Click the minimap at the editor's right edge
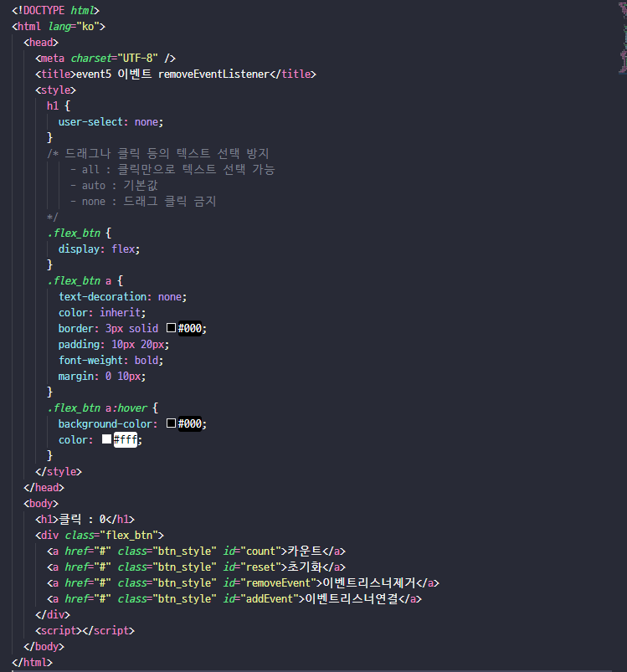Viewport: 627px width, 672px height. coord(623,38)
